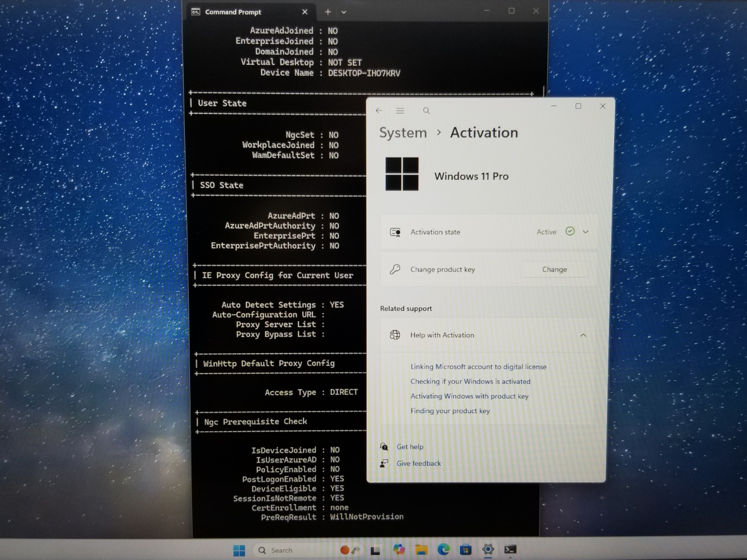Open the Settings hamburger navigation menu
The width and height of the screenshot is (747, 560).
(400, 111)
